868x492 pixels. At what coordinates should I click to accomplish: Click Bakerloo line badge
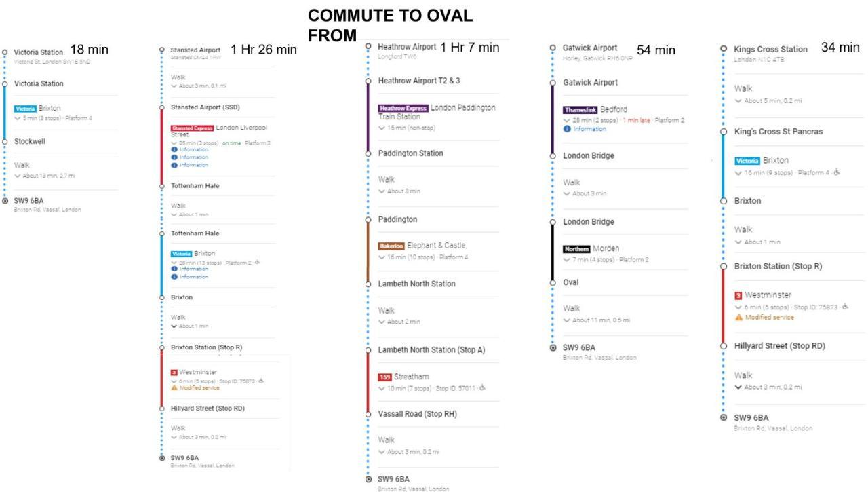[x=391, y=246]
